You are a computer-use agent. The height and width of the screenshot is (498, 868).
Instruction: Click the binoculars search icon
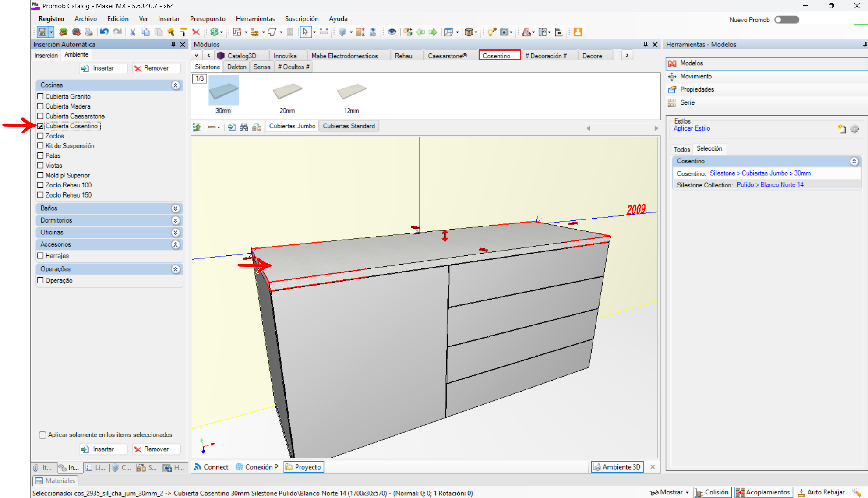pos(244,127)
